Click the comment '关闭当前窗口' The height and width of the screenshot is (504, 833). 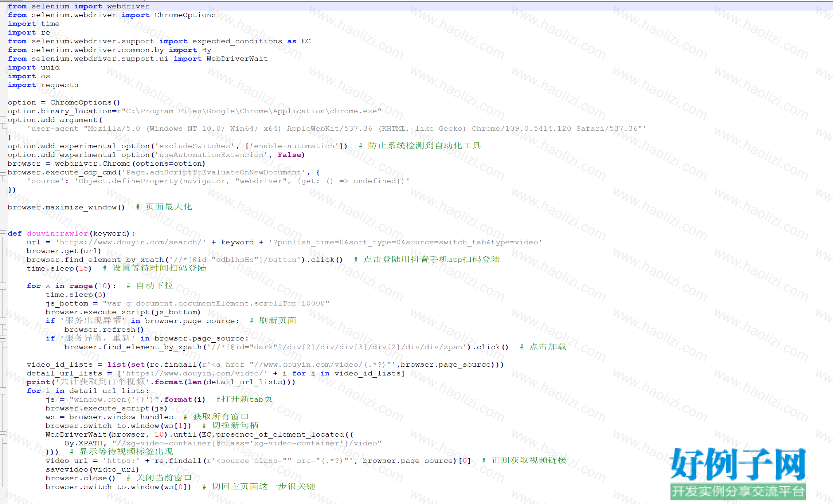(164, 478)
